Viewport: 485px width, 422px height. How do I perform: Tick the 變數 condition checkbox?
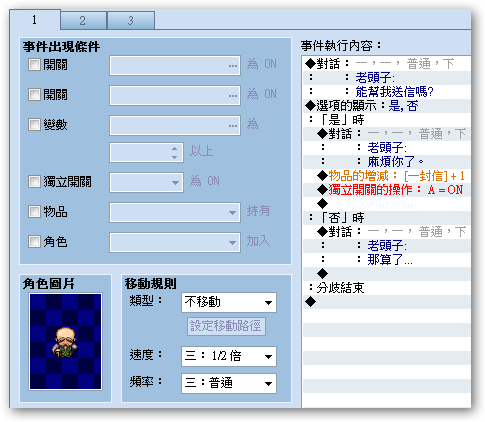[x=34, y=125]
